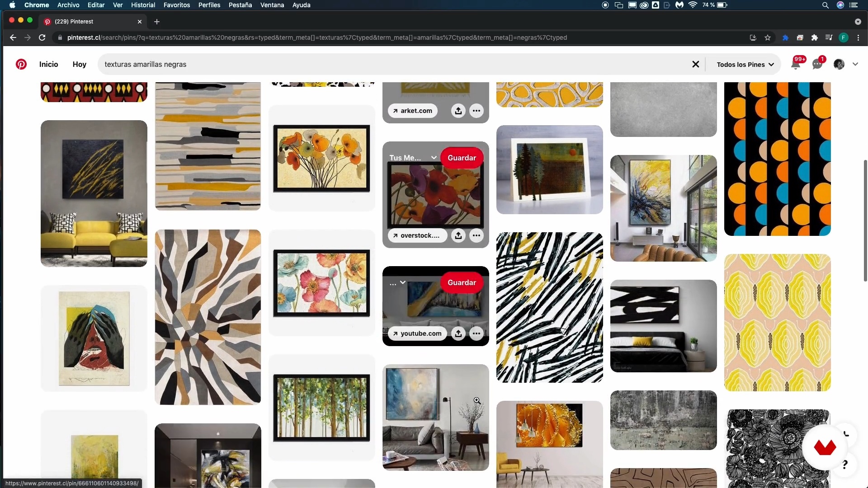
Task: Visit the youtube.com source link
Action: (x=417, y=333)
